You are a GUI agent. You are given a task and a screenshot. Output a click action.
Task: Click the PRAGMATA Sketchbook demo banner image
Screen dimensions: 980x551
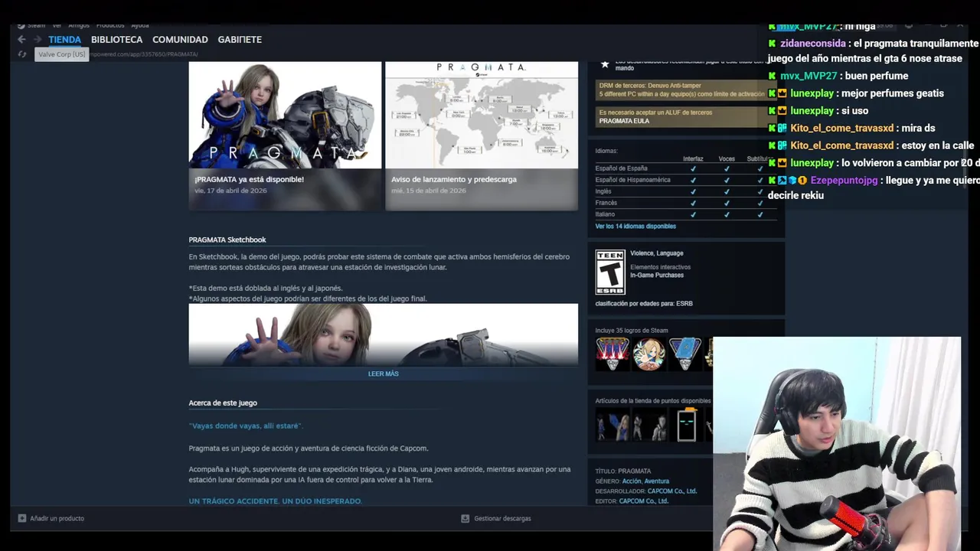384,334
